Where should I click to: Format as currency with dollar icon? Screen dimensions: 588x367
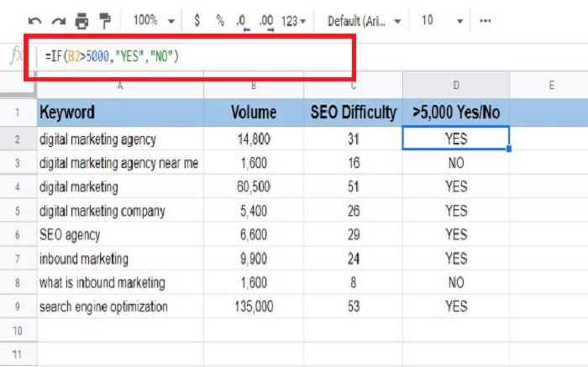click(197, 20)
